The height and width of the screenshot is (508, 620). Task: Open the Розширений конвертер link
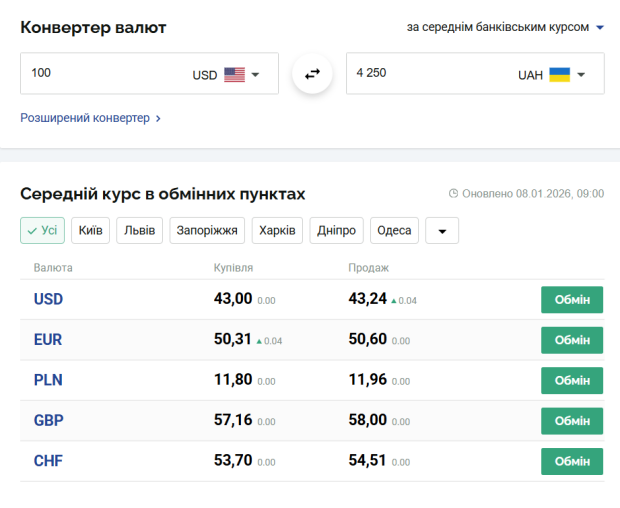pyautogui.click(x=90, y=118)
